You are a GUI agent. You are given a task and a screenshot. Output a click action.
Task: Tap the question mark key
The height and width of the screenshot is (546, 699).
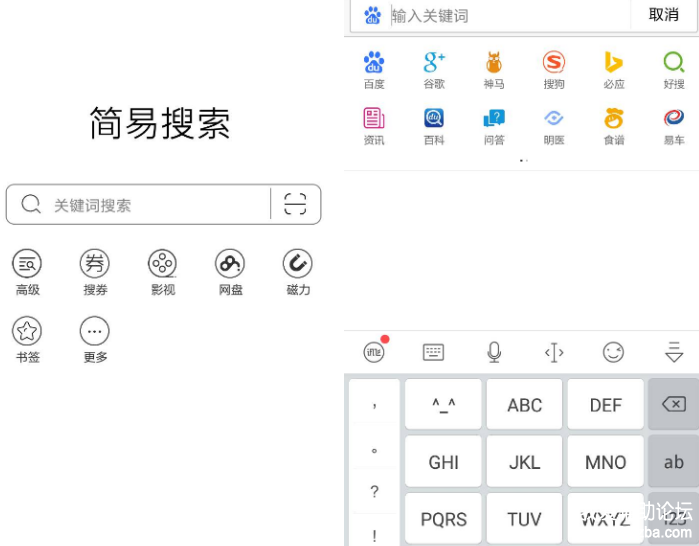[x=374, y=492]
